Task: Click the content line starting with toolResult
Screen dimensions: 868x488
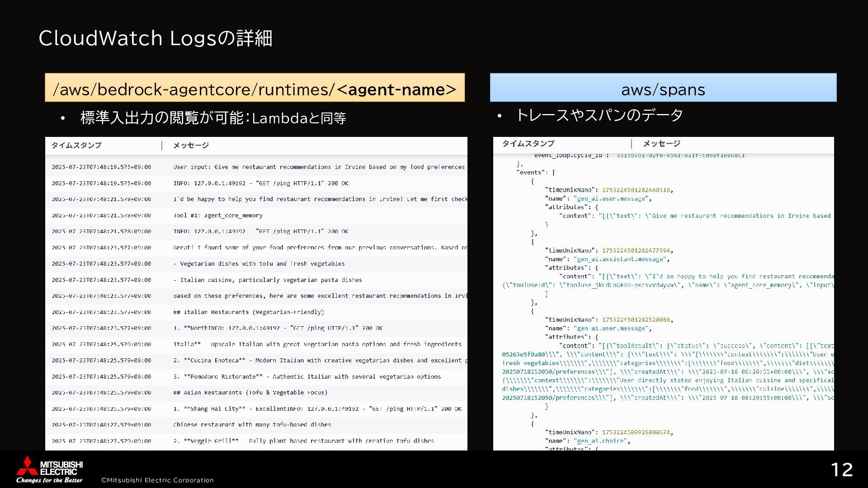Action: [696, 346]
